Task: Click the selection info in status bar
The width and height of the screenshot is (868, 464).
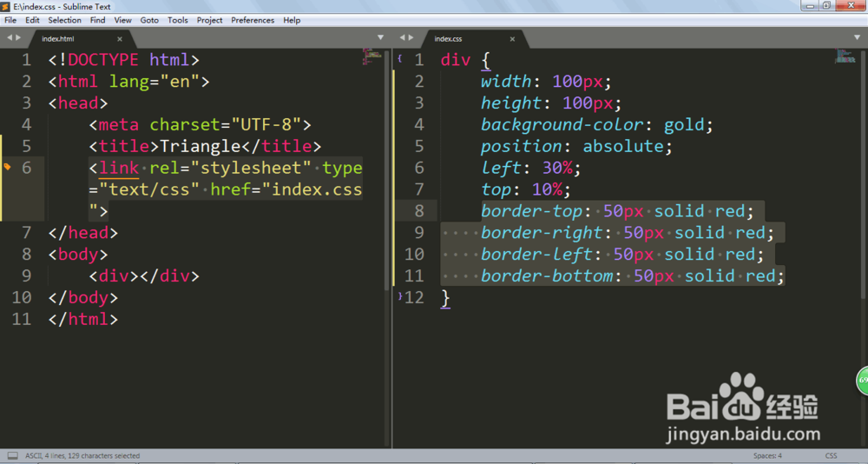Action: pos(82,455)
